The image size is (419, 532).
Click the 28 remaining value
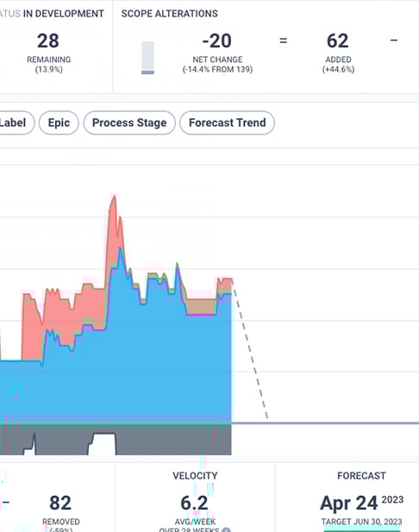[48, 41]
